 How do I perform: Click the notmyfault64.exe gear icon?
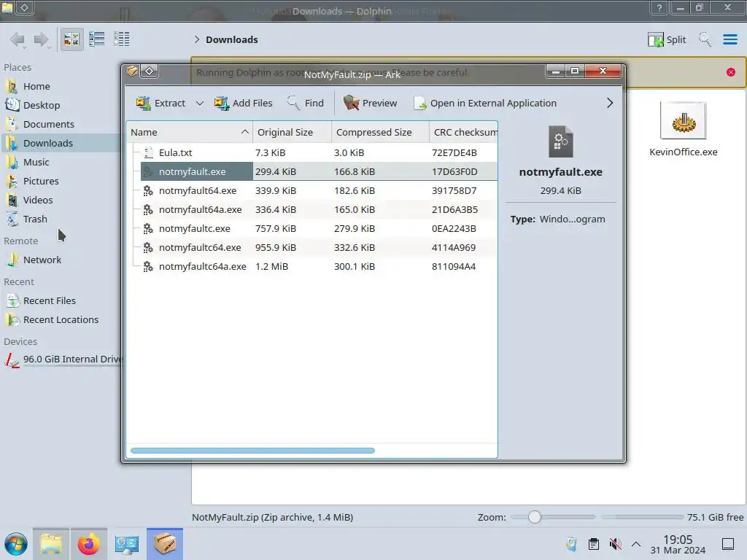click(x=148, y=190)
